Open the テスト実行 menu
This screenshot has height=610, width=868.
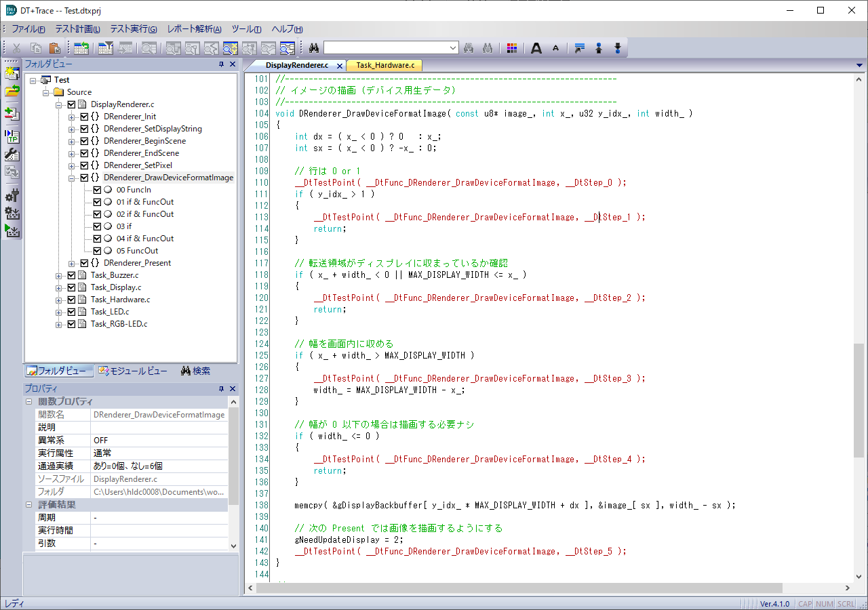click(133, 29)
